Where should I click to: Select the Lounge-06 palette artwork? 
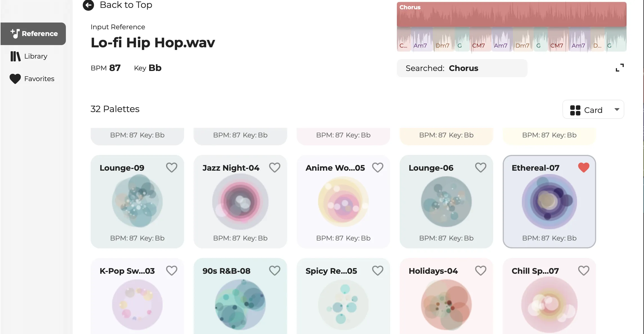click(446, 202)
